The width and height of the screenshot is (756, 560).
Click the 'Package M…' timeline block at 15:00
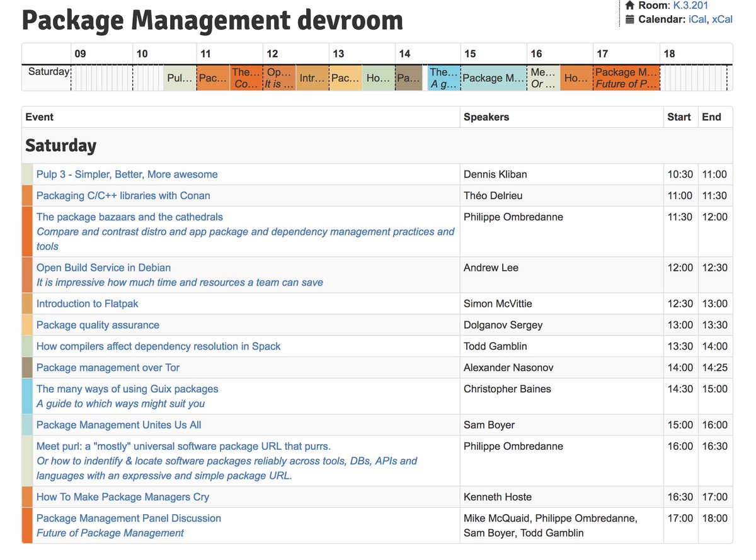(494, 78)
